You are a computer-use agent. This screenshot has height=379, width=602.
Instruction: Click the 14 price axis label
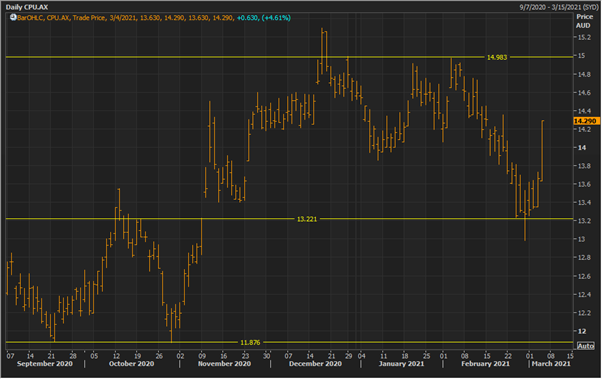pyautogui.click(x=582, y=148)
